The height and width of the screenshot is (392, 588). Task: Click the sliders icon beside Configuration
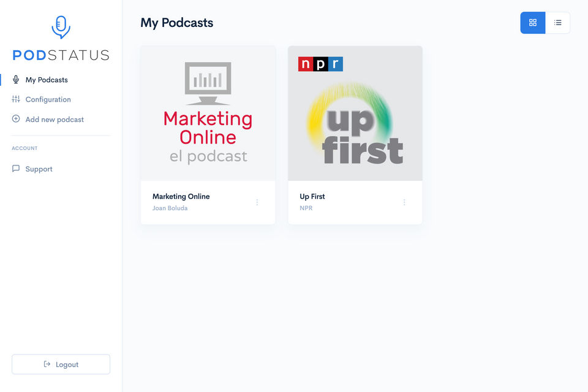pos(16,99)
